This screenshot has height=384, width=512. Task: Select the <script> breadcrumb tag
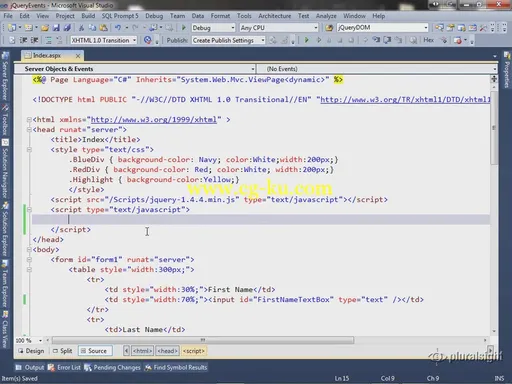[x=194, y=351]
